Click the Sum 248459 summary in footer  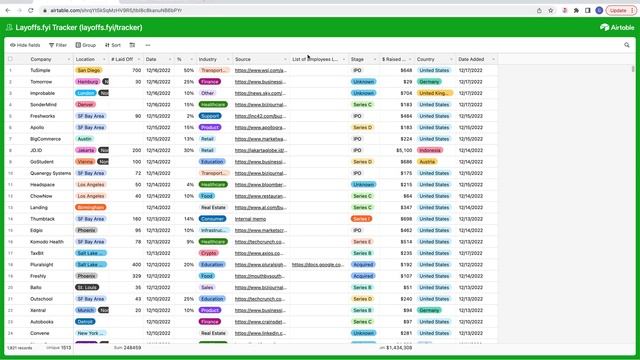coord(128,348)
